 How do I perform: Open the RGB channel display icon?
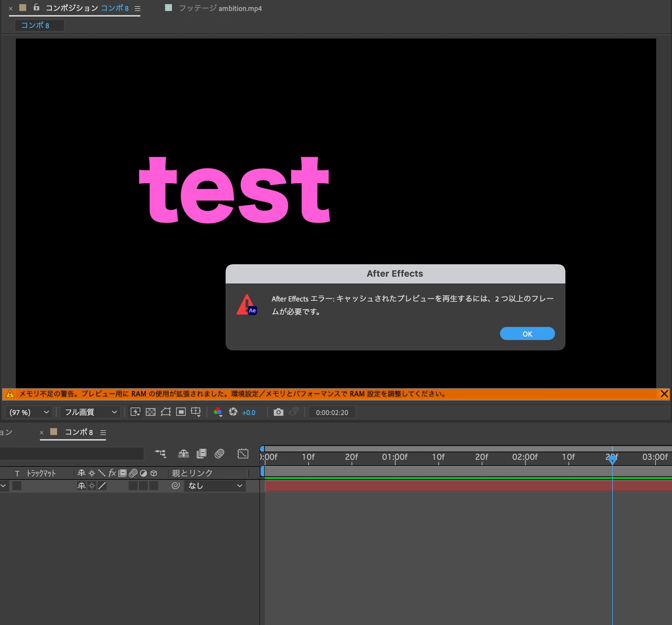click(x=218, y=412)
